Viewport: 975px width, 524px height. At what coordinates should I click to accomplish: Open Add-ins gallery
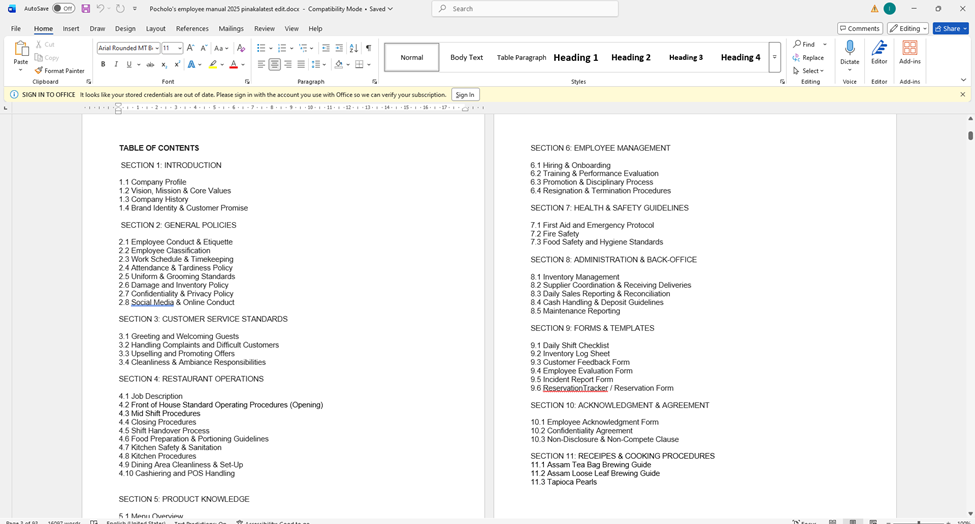(910, 52)
